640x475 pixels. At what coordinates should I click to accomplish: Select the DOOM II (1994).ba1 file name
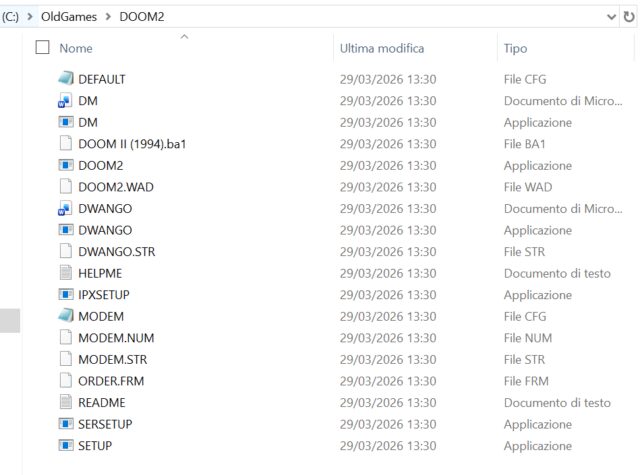[132, 144]
